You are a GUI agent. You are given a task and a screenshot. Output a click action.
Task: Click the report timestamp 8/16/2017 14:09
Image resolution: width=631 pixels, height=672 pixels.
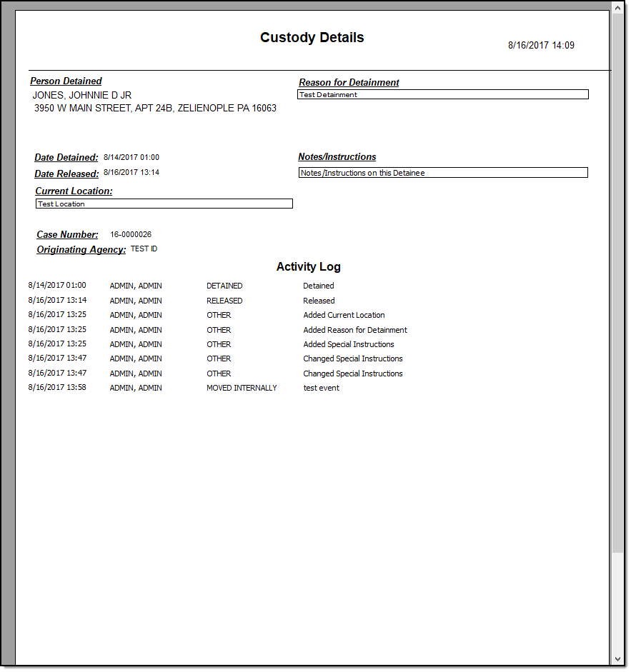541,45
